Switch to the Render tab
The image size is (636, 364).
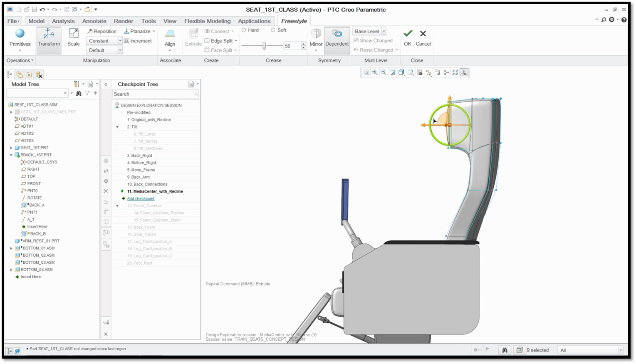[124, 21]
